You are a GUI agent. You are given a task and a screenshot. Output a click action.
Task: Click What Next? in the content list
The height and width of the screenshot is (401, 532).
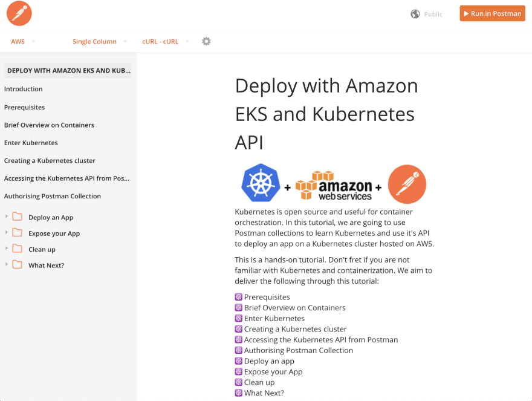264,393
